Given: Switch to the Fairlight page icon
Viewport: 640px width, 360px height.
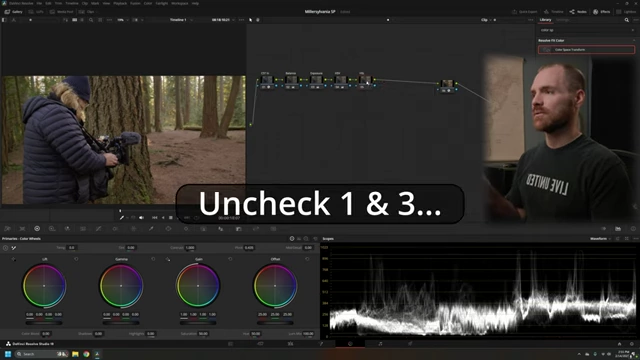Looking at the screenshot, I should coord(380,344).
